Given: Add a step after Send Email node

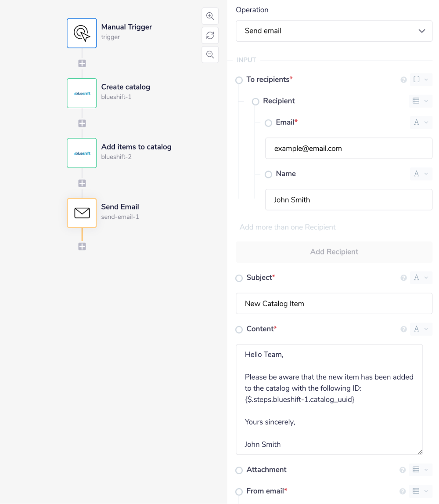Looking at the screenshot, I should [82, 247].
